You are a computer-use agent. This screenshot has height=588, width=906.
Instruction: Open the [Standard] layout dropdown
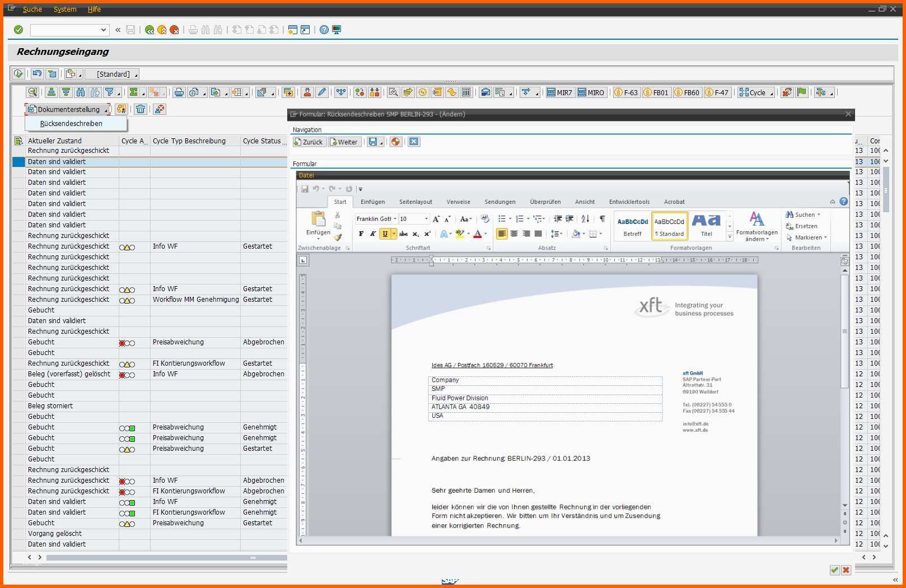point(112,74)
